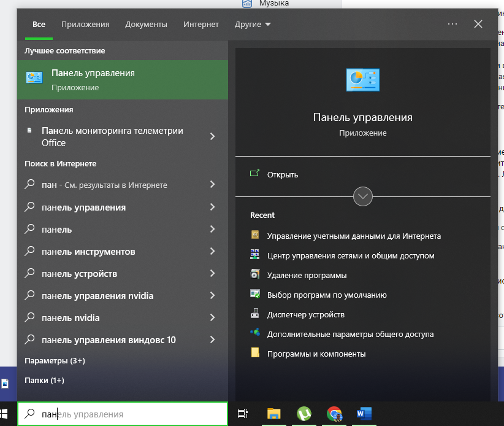Click the Office telemetry panel file icon
The height and width of the screenshot is (426, 504).
pos(29,130)
